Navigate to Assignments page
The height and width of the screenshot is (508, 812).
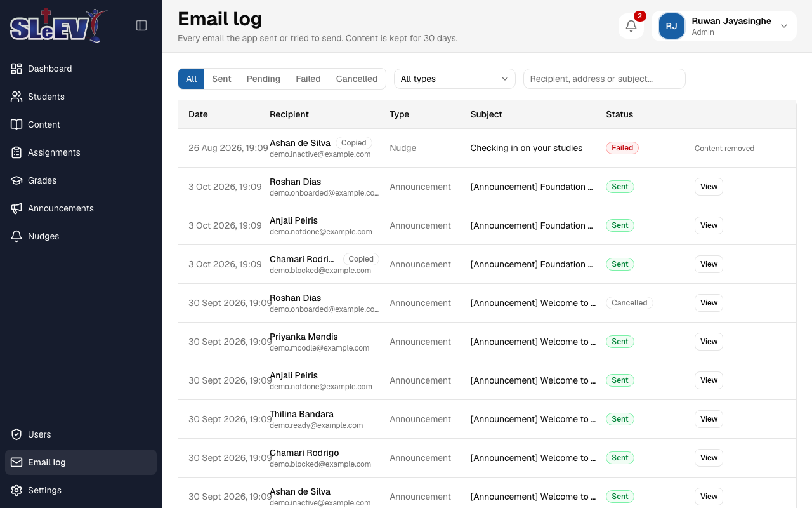pos(81,152)
